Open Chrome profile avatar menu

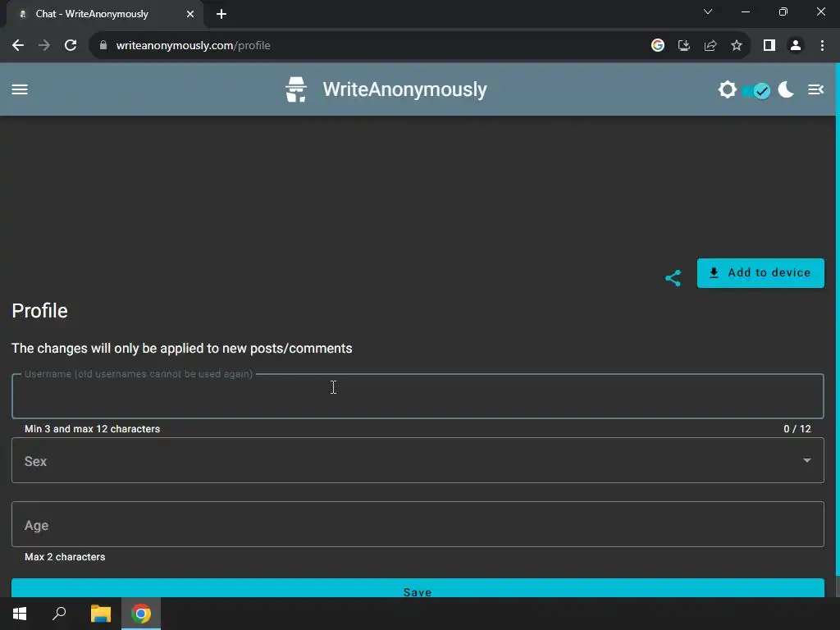[x=796, y=46]
